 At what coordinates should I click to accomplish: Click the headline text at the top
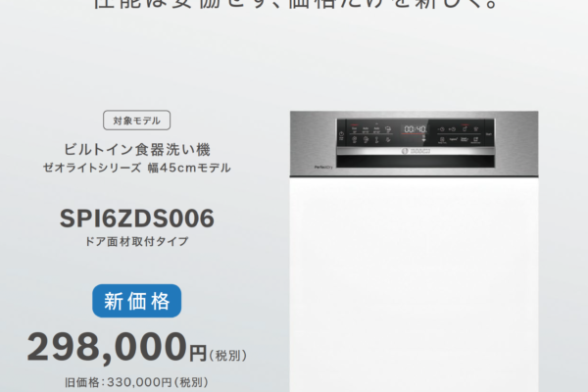(296, 4)
